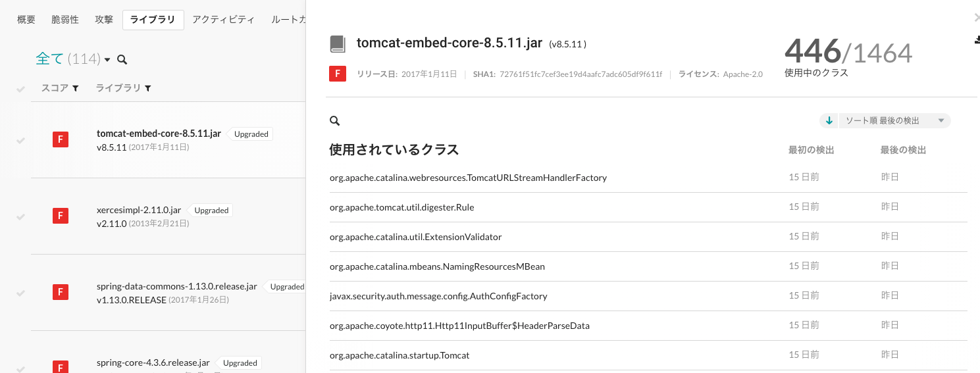Open the アクティビティ tab
Screen dimensions: 980x373
click(223, 20)
